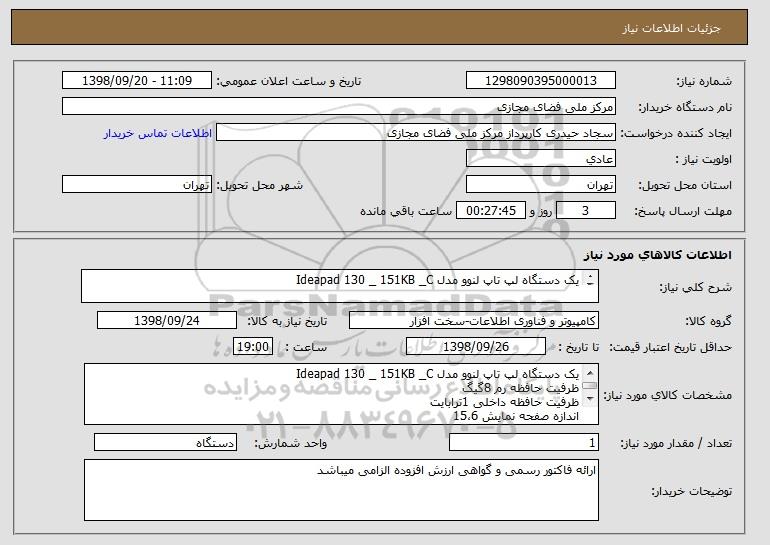Click the internal storage 1 terabyte line

click(505, 402)
